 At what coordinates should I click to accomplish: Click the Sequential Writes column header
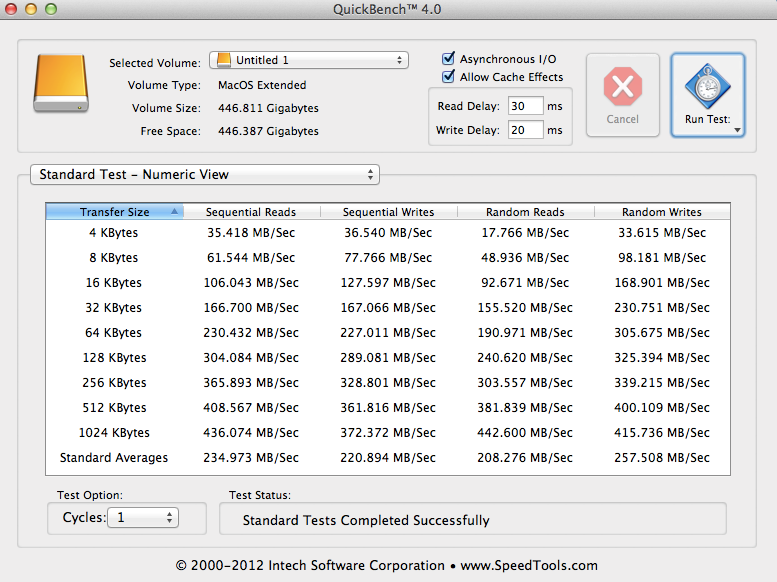pyautogui.click(x=389, y=212)
